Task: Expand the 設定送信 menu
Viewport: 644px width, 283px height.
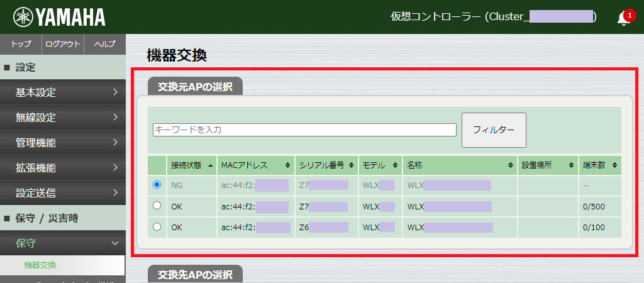Action: click(63, 192)
